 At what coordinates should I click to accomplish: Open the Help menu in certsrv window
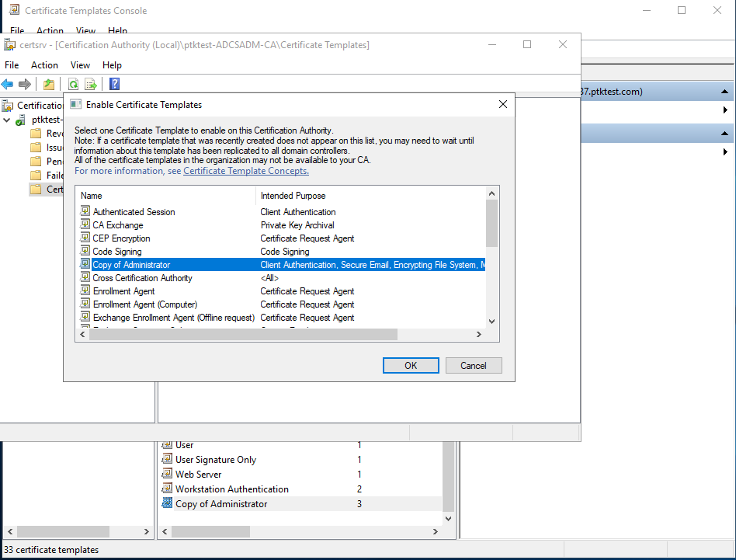coord(112,65)
